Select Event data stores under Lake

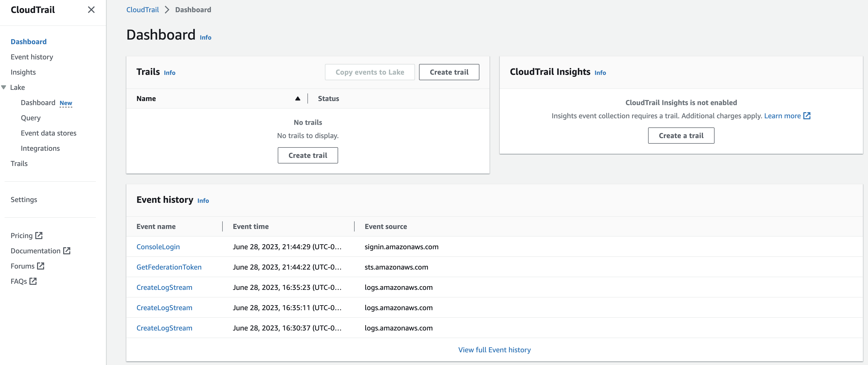click(x=48, y=133)
